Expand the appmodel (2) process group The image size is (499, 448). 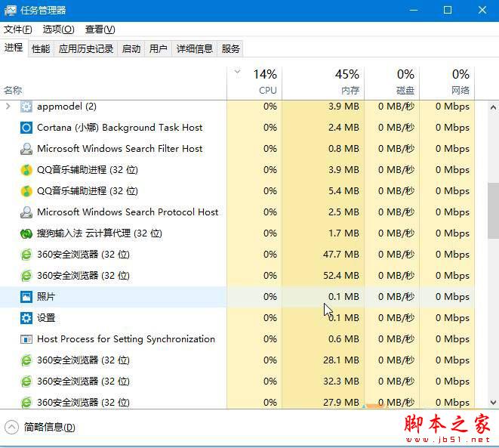click(x=8, y=106)
